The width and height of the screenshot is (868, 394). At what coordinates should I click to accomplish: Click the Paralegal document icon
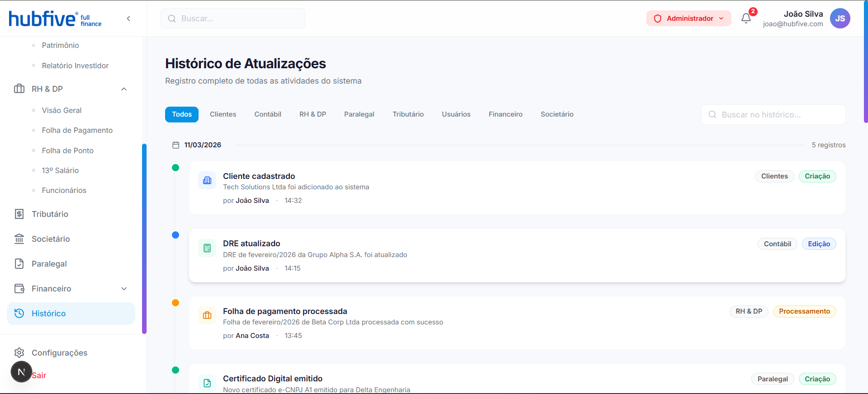tap(19, 264)
